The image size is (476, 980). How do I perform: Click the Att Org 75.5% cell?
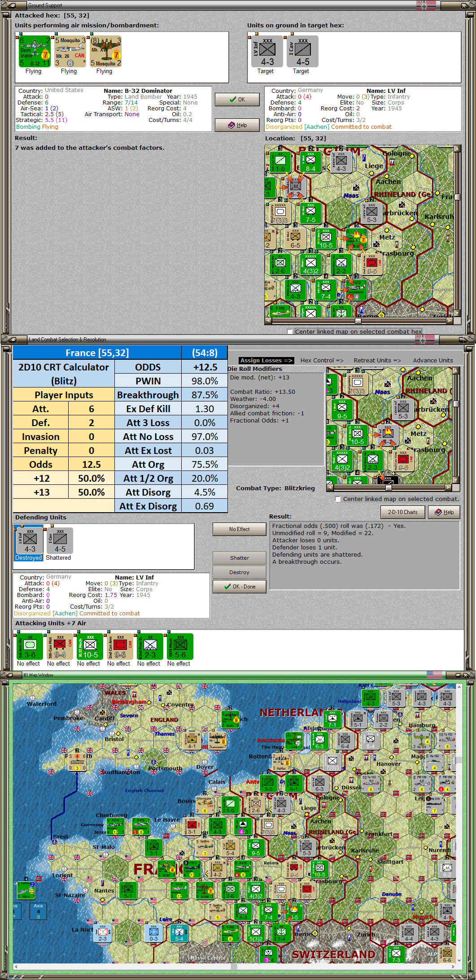[205, 465]
